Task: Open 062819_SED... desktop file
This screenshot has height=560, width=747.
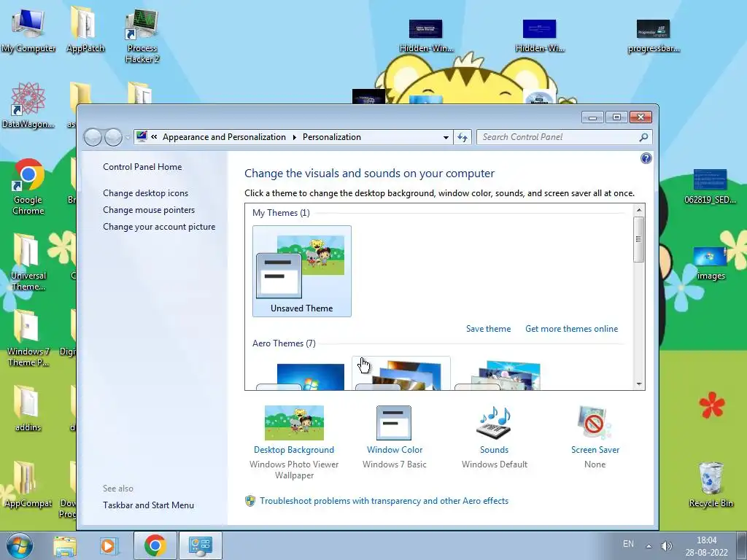Action: coord(710,187)
